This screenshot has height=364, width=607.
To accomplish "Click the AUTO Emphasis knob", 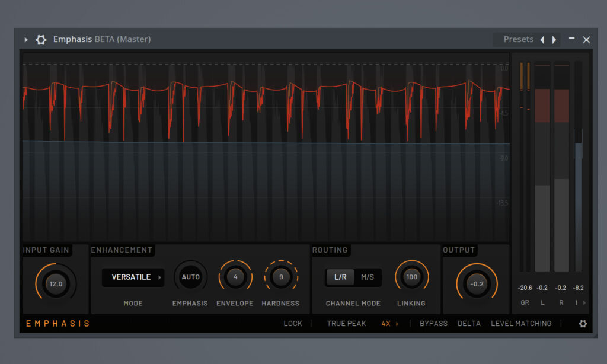I will tap(190, 277).
